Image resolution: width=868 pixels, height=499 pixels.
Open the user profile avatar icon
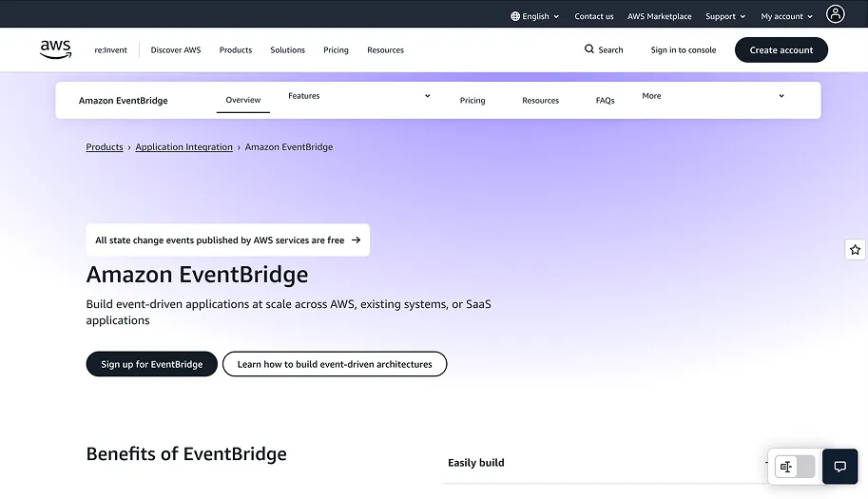[x=835, y=14]
